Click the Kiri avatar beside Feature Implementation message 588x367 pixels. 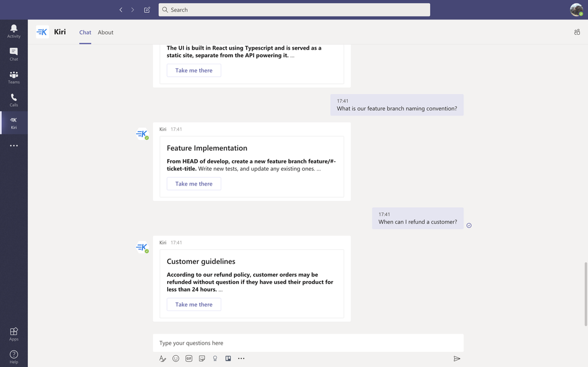click(142, 134)
